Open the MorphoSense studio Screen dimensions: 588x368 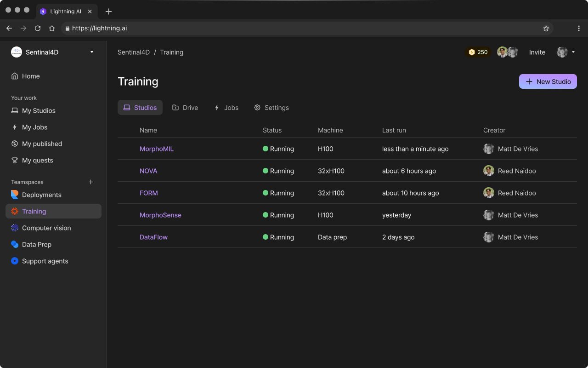tap(160, 215)
